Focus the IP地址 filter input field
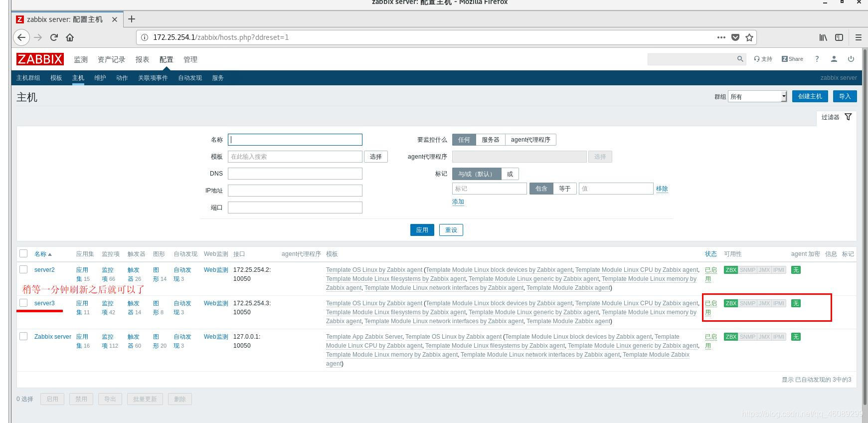 (x=295, y=191)
